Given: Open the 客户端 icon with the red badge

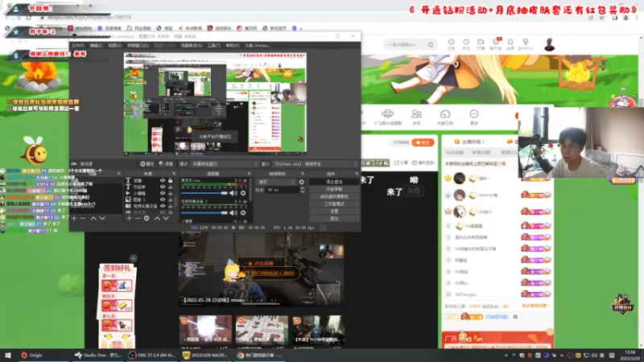Looking at the screenshot, I should pyautogui.click(x=496, y=44).
